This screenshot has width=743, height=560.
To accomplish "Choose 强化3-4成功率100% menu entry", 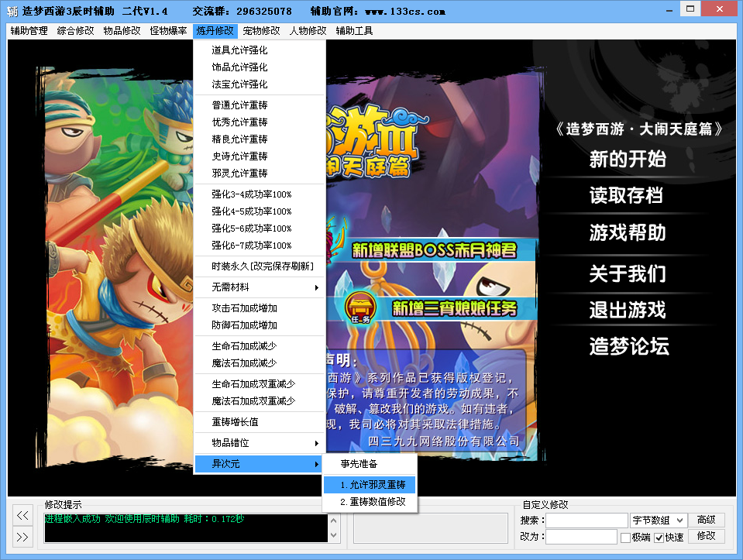I will click(x=252, y=194).
